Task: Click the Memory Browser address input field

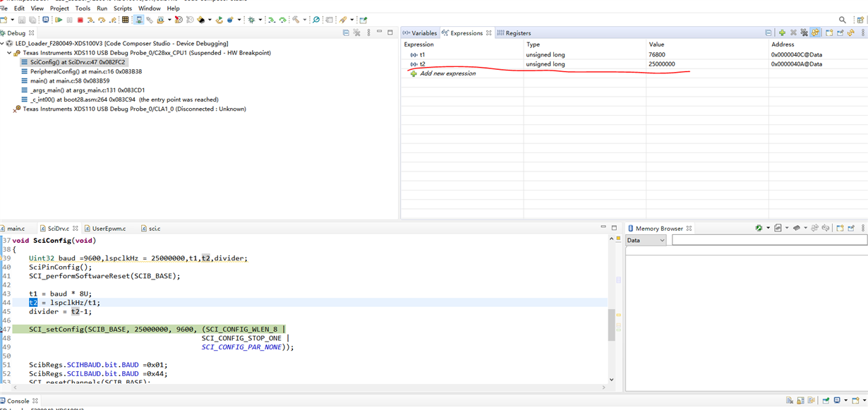Action: pyautogui.click(x=768, y=240)
